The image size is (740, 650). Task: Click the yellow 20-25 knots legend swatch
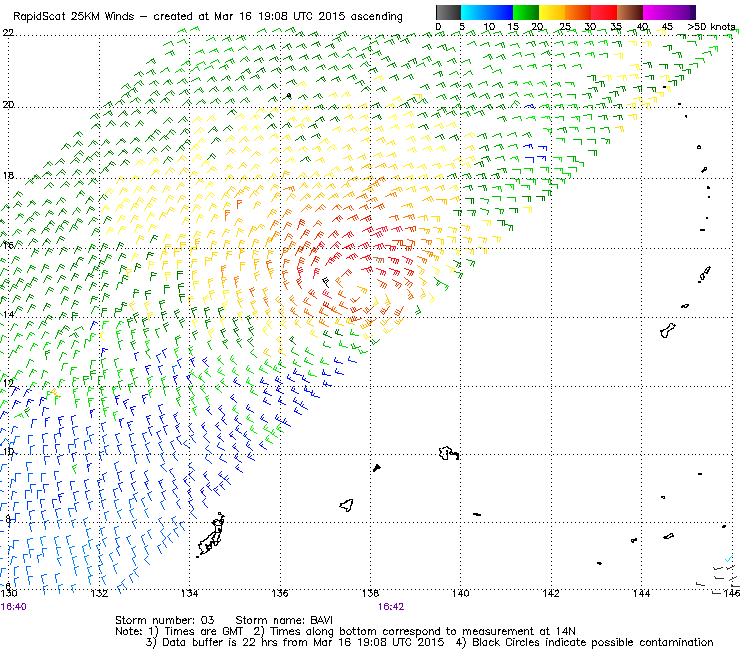552,12
